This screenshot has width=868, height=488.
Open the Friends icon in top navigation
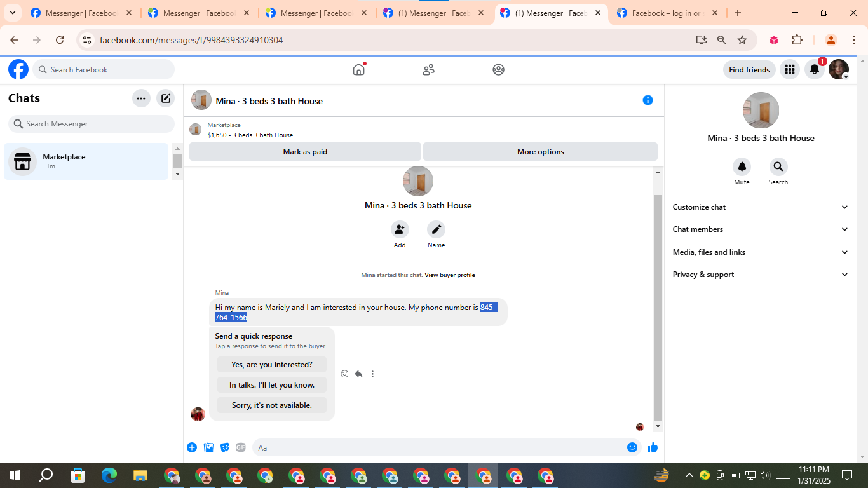tap(429, 70)
